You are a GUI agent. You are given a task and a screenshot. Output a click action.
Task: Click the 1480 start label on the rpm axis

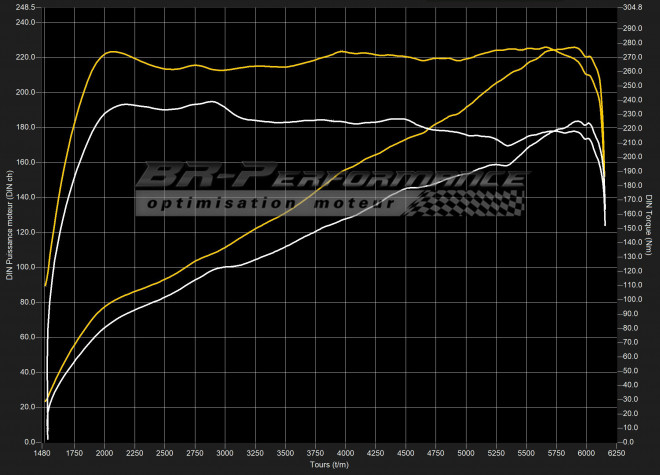tap(42, 453)
